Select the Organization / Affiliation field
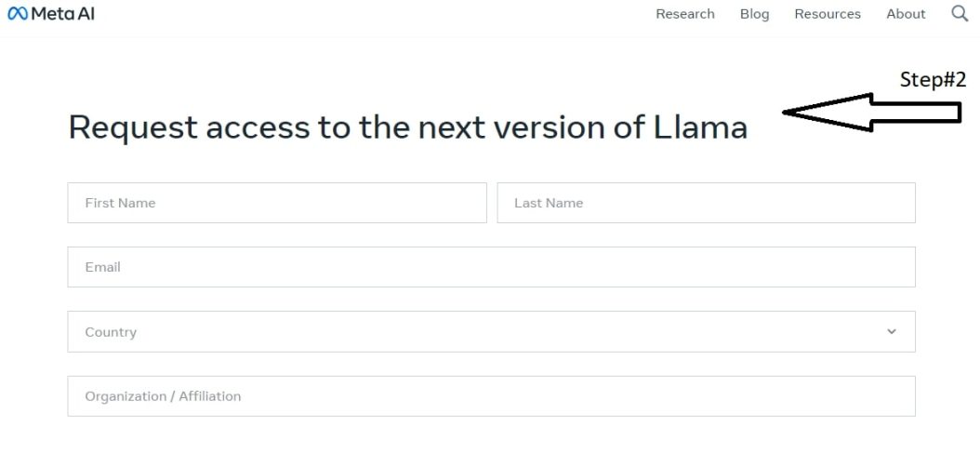 click(x=491, y=395)
